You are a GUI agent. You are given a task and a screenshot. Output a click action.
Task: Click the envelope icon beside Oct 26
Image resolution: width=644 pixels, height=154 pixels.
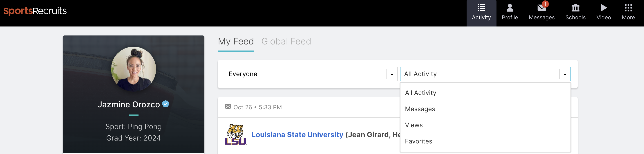coord(228,107)
